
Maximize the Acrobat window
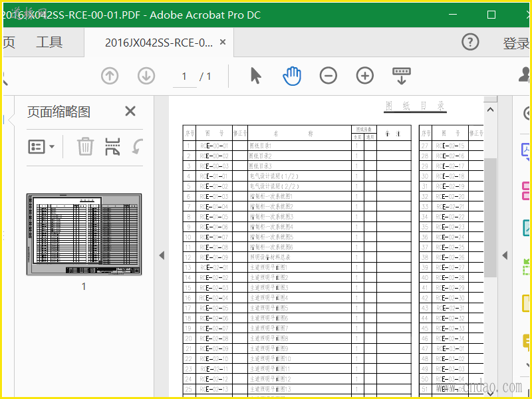(x=491, y=15)
